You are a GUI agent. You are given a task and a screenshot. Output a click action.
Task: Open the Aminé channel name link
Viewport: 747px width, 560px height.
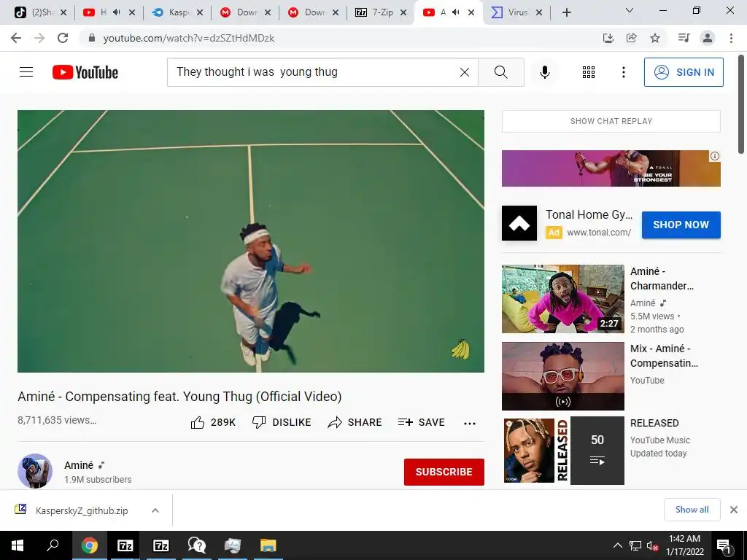79,465
